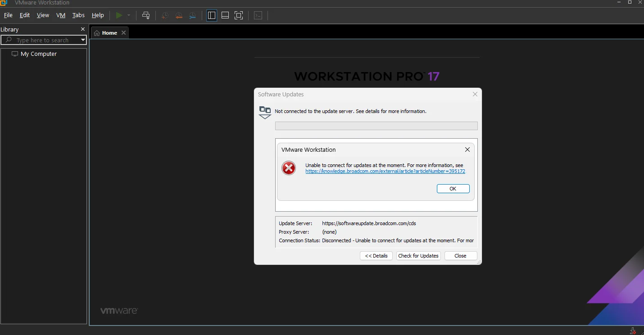The image size is (644, 335).
Task: Open the virtual machine terminal icon on the toolbar
Action: [x=258, y=15]
